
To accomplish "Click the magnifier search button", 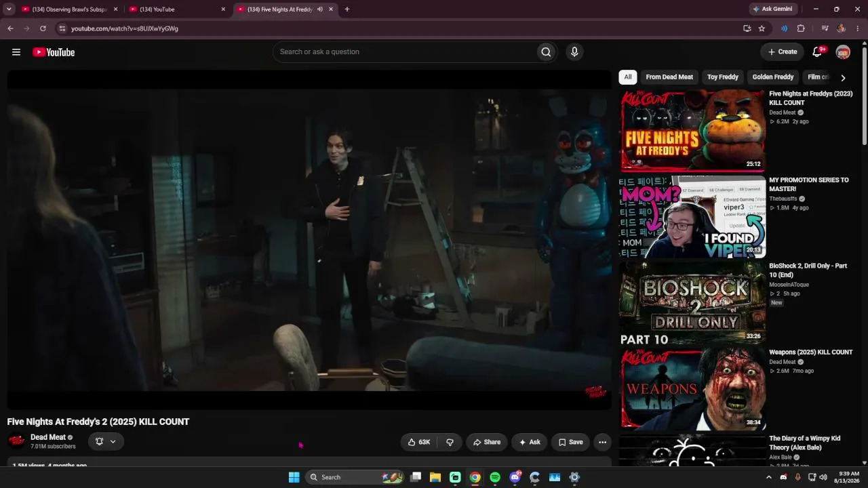I will coord(546,52).
